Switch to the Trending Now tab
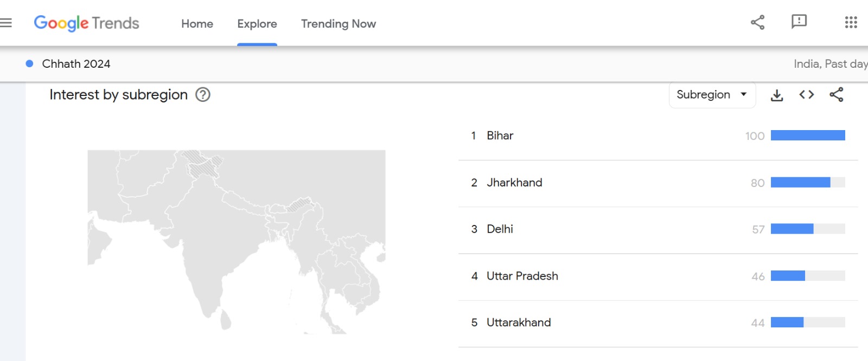Viewport: 868px width, 361px height. click(338, 24)
